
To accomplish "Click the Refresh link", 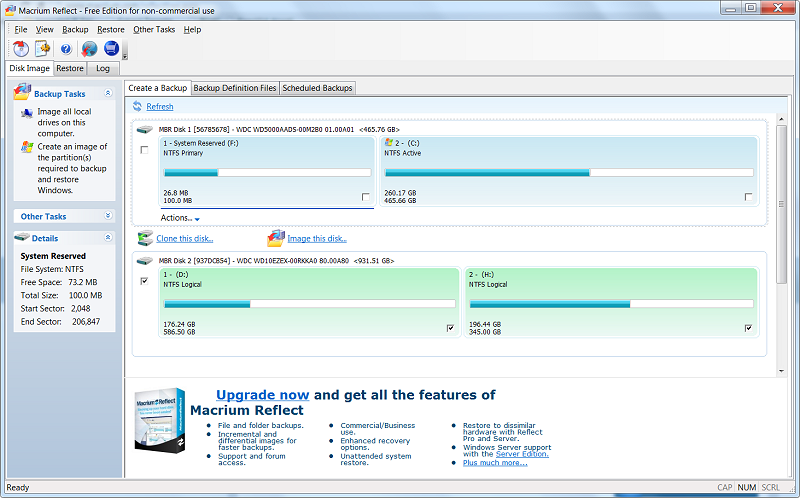I will coord(160,107).
